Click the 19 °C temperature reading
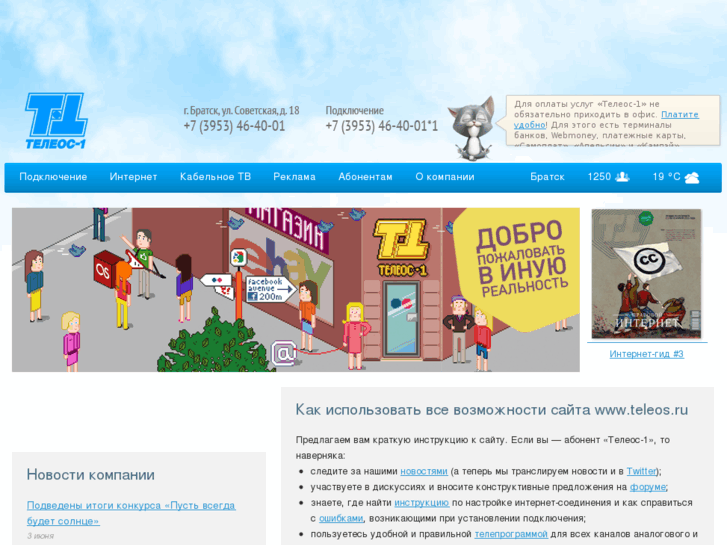 (666, 177)
